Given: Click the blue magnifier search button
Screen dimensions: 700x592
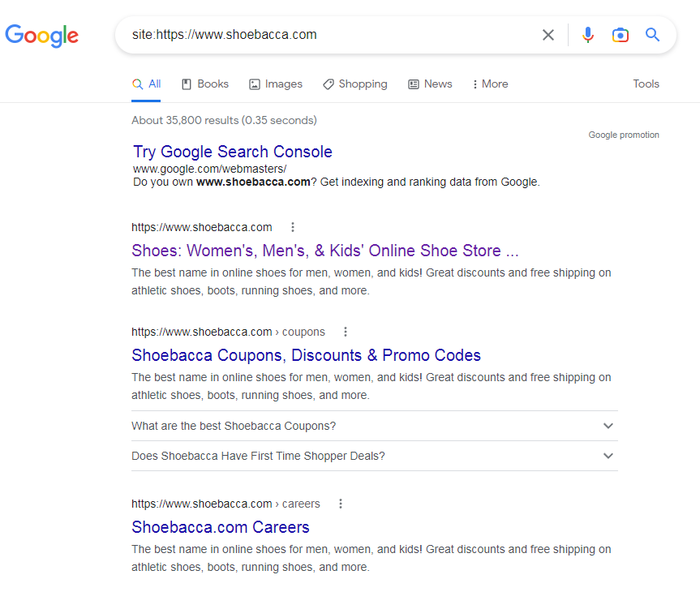Looking at the screenshot, I should coord(653,35).
